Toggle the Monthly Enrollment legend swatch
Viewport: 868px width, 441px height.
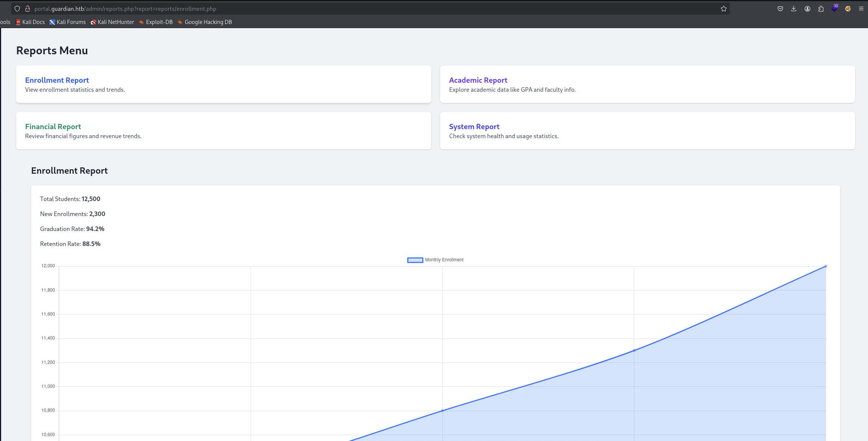(415, 260)
